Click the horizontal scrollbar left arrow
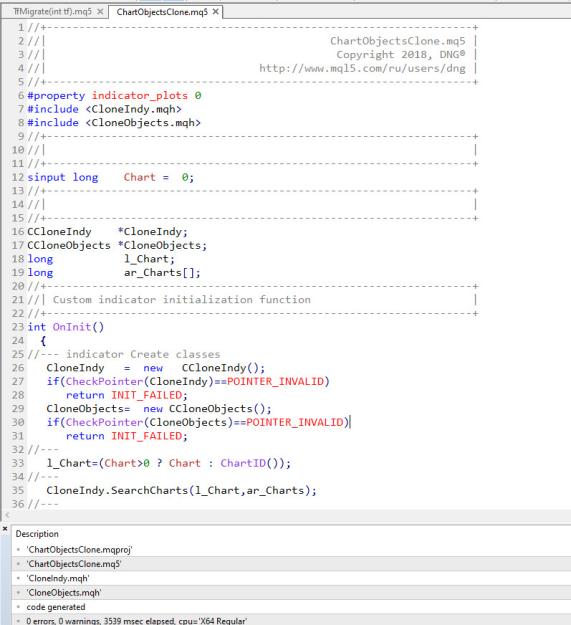 (7, 515)
